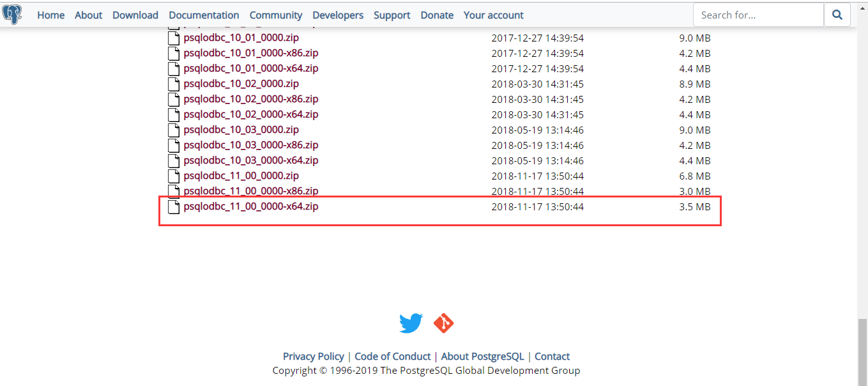The width and height of the screenshot is (868, 386).
Task: Open the Twitter bird icon link
Action: [x=411, y=323]
